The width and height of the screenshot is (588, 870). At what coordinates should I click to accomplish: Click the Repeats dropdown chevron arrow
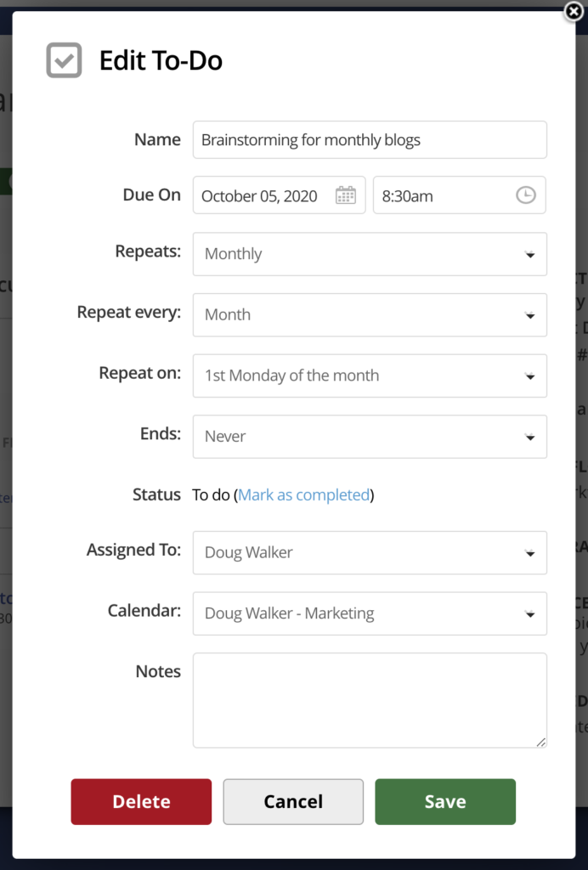(531, 253)
